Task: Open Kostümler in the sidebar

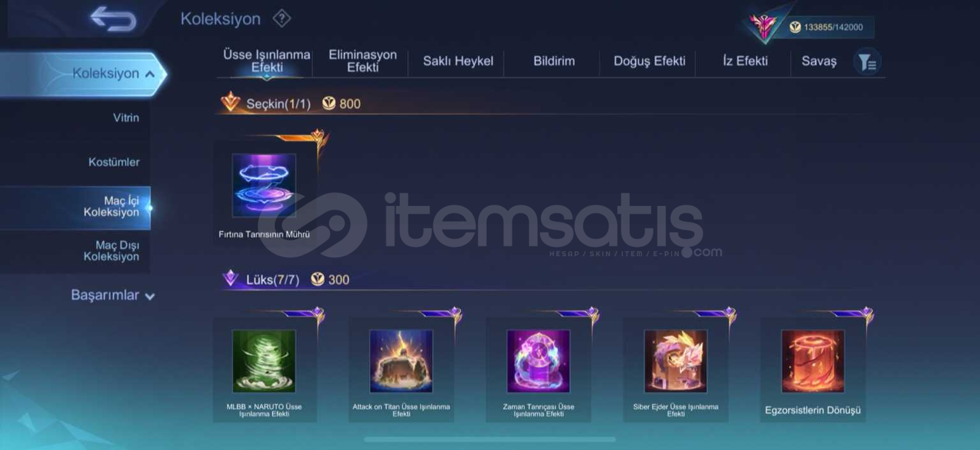Action: coord(114,163)
